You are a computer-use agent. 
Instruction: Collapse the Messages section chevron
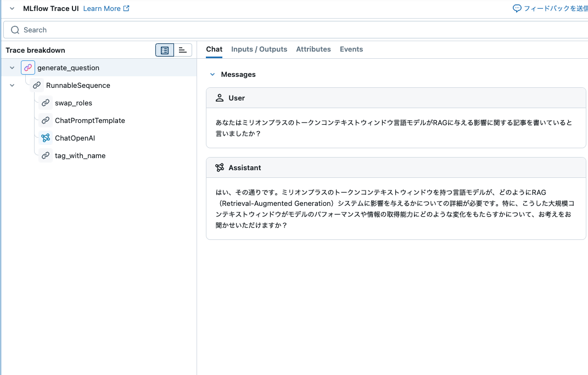coord(212,74)
